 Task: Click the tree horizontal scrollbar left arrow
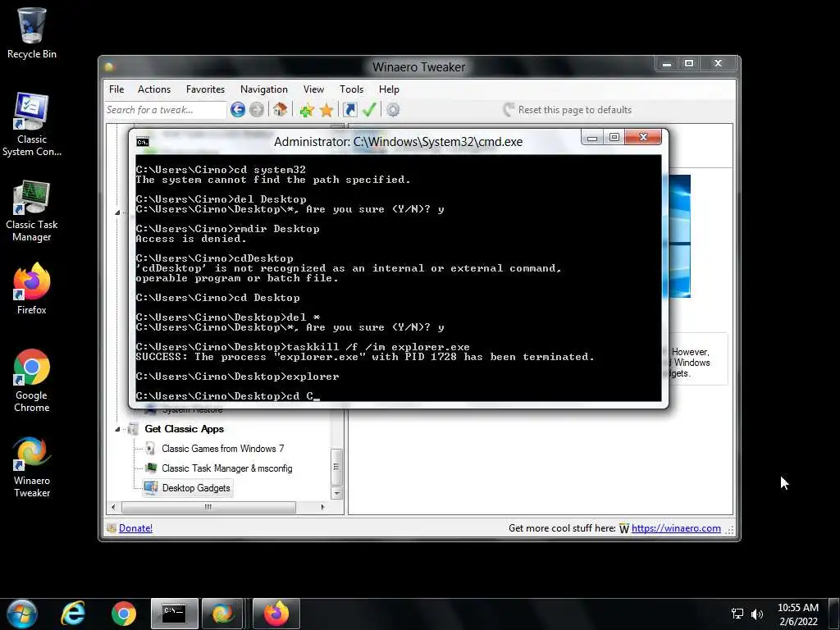tap(113, 507)
